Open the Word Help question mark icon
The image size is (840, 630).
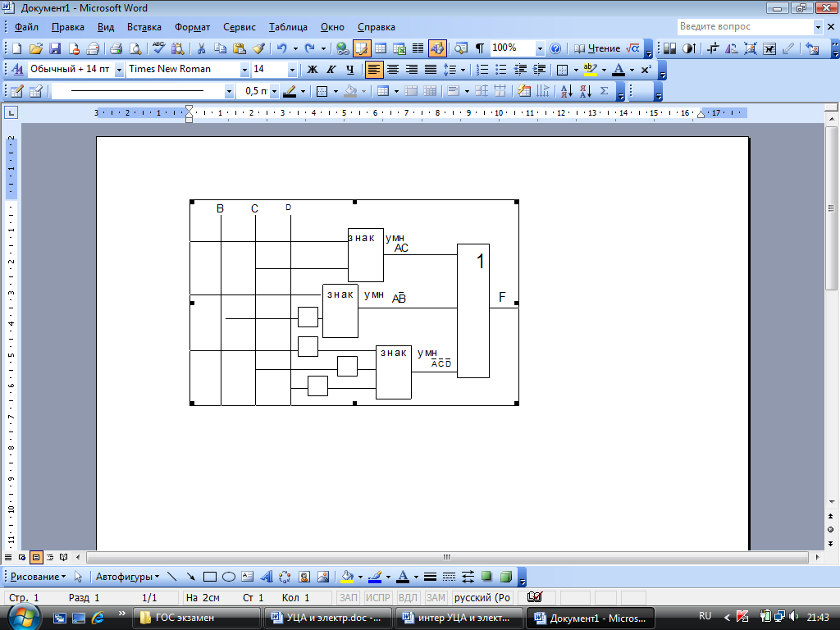click(555, 48)
